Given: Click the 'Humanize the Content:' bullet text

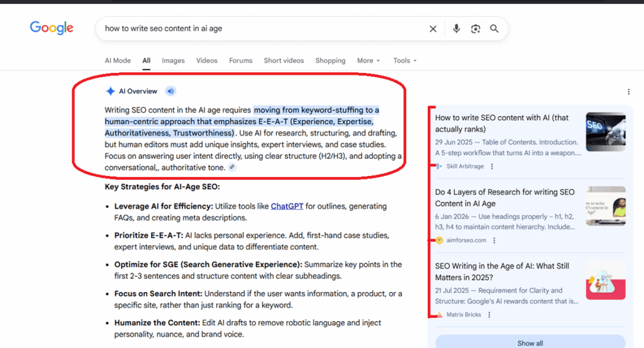Looking at the screenshot, I should (x=157, y=322).
